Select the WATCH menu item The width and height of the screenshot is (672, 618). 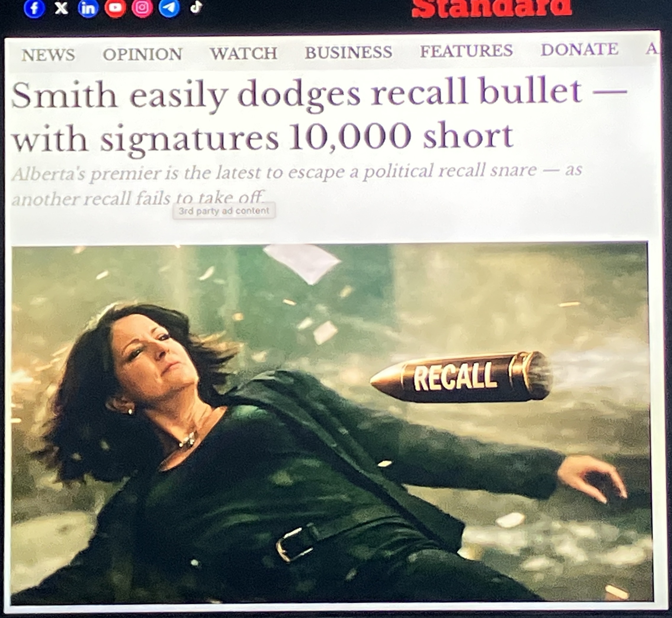tap(243, 53)
